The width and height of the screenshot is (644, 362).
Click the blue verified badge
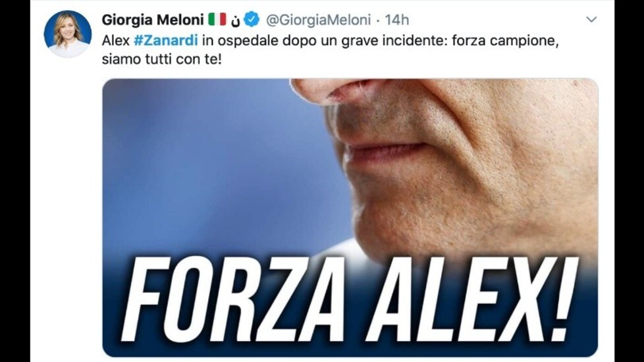[252, 19]
